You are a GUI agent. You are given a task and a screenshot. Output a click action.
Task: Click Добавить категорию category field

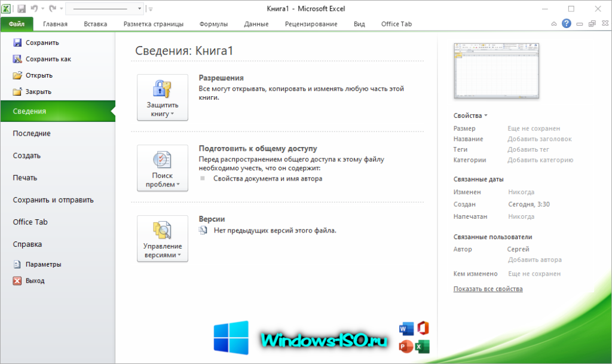pyautogui.click(x=540, y=160)
